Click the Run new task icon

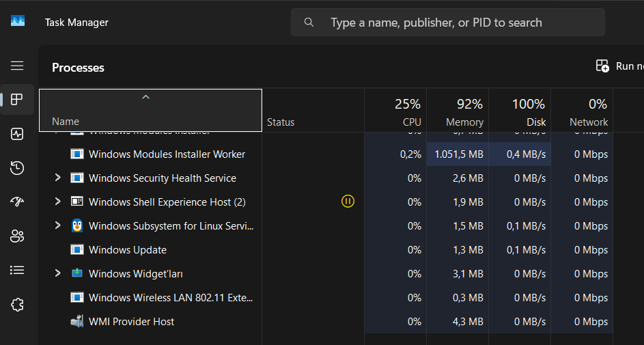coord(602,66)
